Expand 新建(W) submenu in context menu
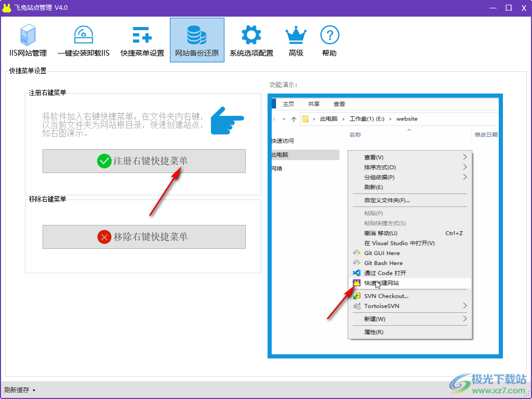Image resolution: width=532 pixels, height=399 pixels. click(464, 318)
